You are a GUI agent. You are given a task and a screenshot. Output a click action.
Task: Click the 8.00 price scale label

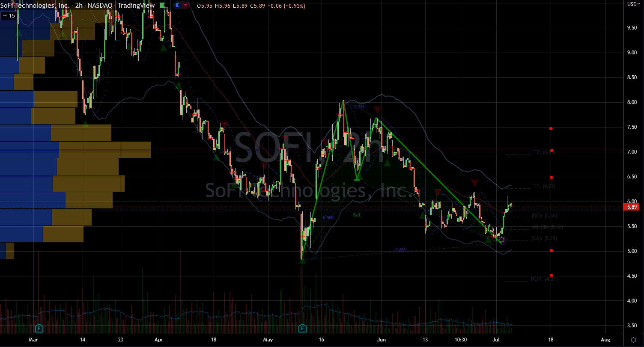click(632, 102)
